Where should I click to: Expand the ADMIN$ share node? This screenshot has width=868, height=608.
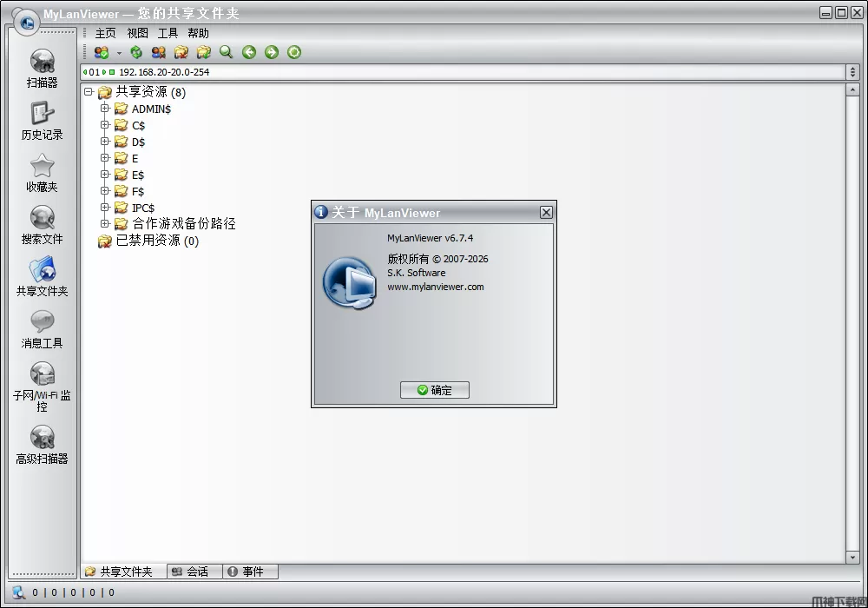coord(105,109)
